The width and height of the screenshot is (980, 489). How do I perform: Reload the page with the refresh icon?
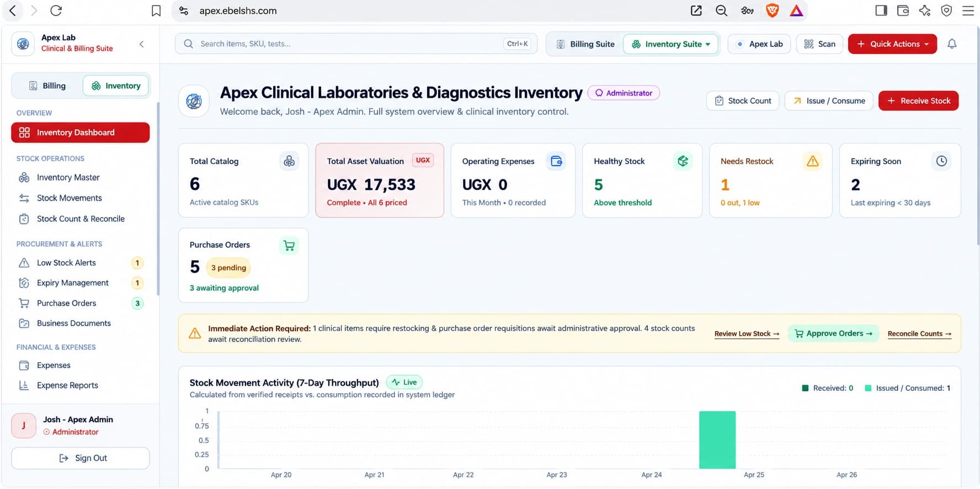click(x=56, y=10)
